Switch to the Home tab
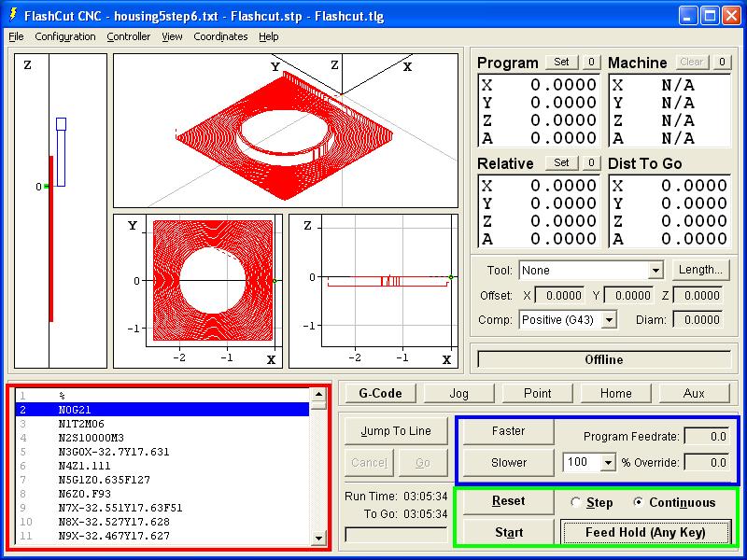This screenshot has height=560, width=747. pyautogui.click(x=615, y=393)
